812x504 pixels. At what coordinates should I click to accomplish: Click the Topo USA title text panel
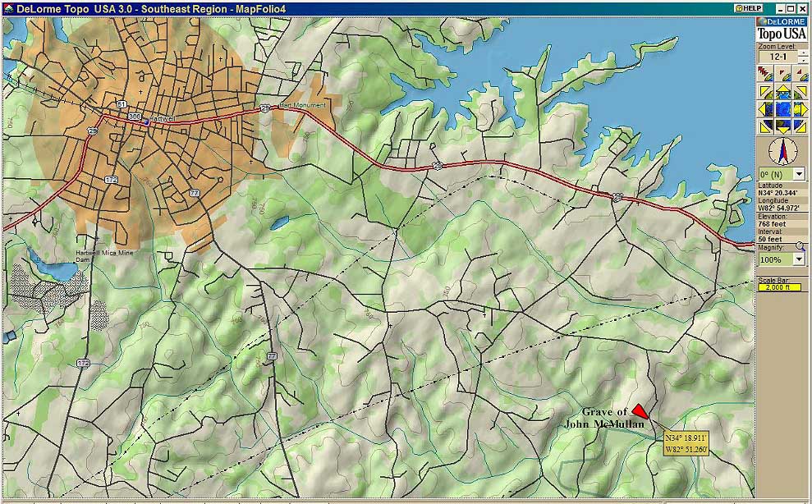782,34
